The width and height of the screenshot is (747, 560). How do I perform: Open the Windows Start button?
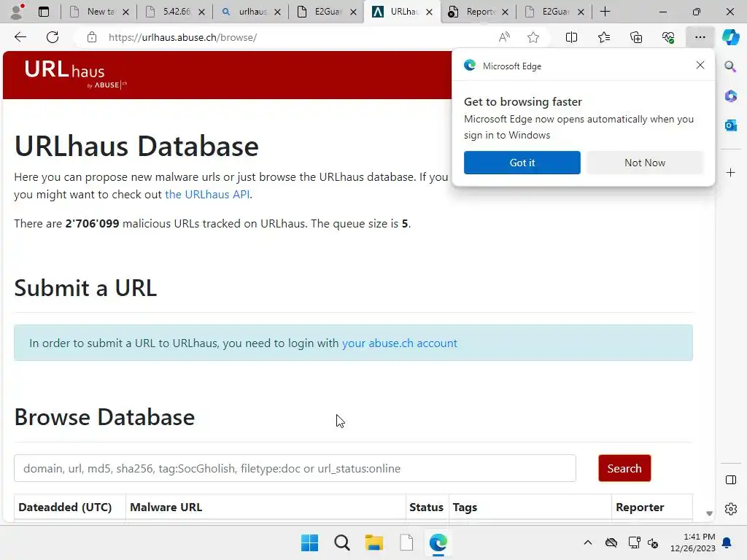click(x=309, y=542)
